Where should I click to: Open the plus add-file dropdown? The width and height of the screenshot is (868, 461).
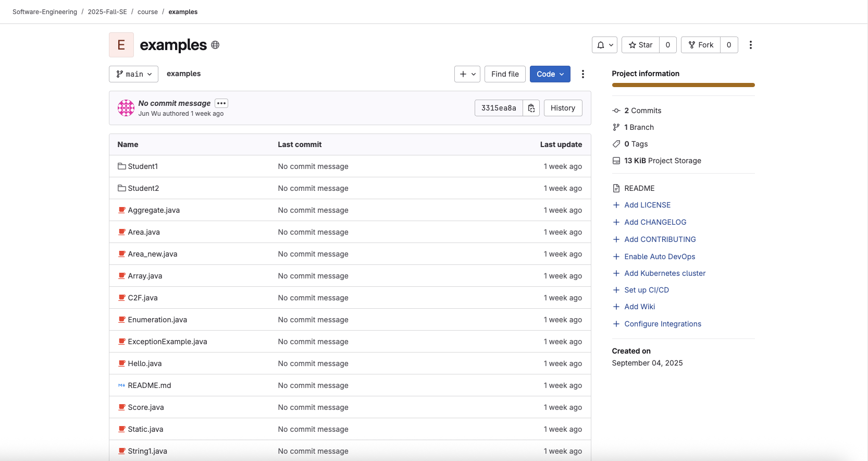pos(467,74)
